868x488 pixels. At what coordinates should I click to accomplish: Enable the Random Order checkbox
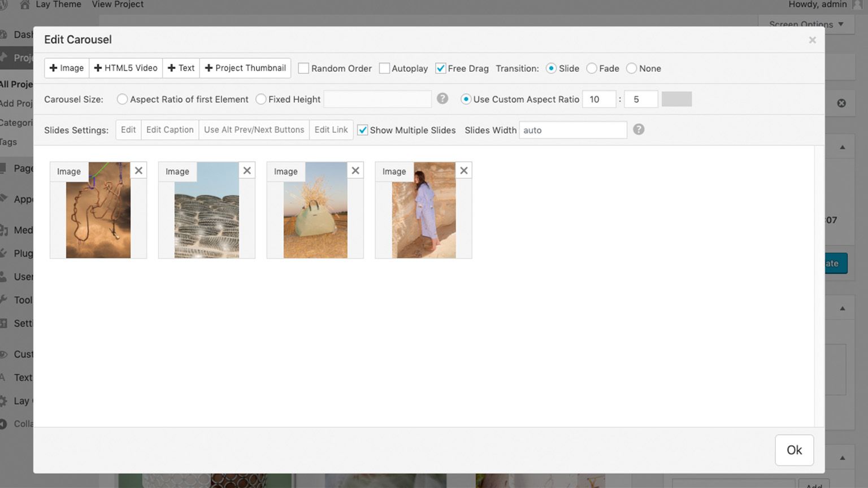pos(303,68)
